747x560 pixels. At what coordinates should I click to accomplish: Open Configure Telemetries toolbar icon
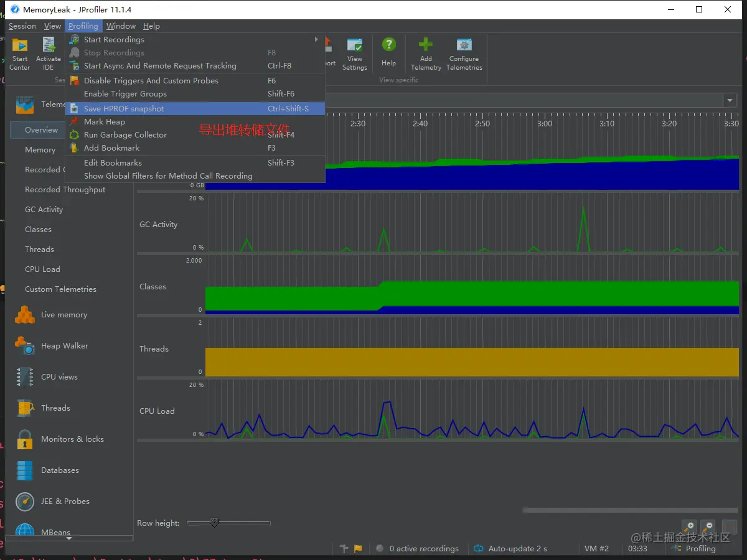[464, 45]
